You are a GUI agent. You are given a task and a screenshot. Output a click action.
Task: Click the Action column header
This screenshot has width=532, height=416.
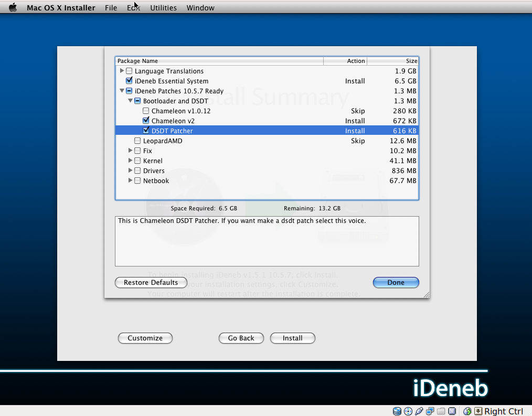(345, 61)
